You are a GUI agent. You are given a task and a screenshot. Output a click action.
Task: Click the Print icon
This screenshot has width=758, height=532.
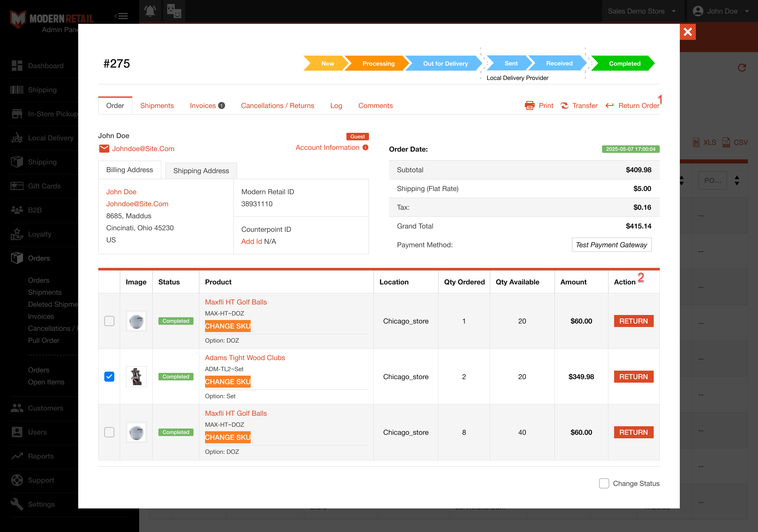pos(530,105)
